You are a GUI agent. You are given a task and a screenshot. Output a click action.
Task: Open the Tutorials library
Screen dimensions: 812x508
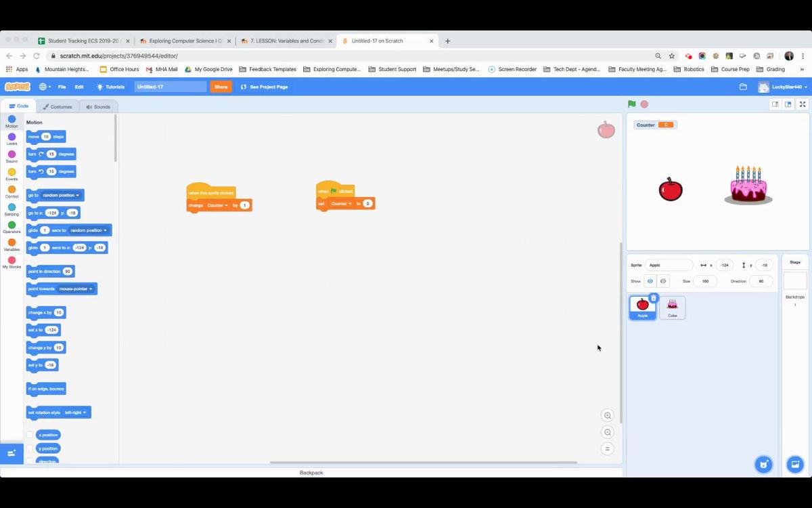tap(110, 87)
